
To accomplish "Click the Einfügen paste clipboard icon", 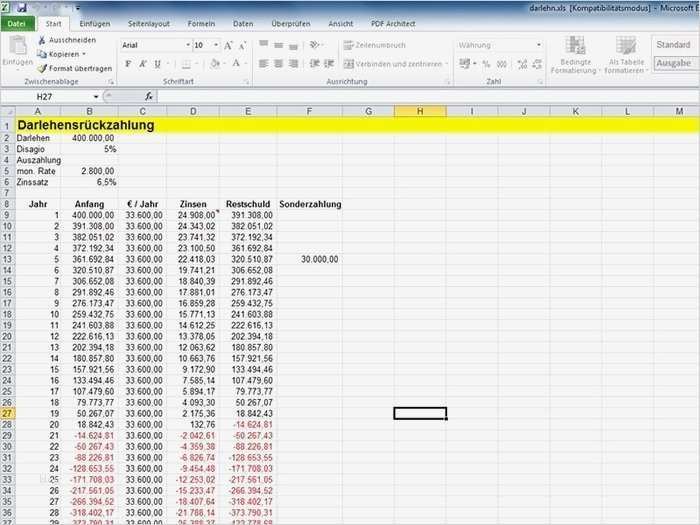I will [18, 46].
